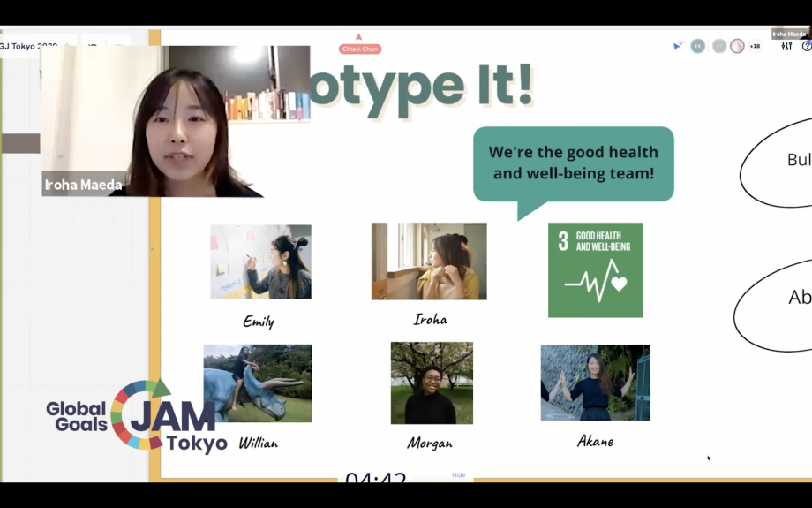The width and height of the screenshot is (812, 508).
Task: Select Willian's dinosaur photo
Action: (257, 383)
